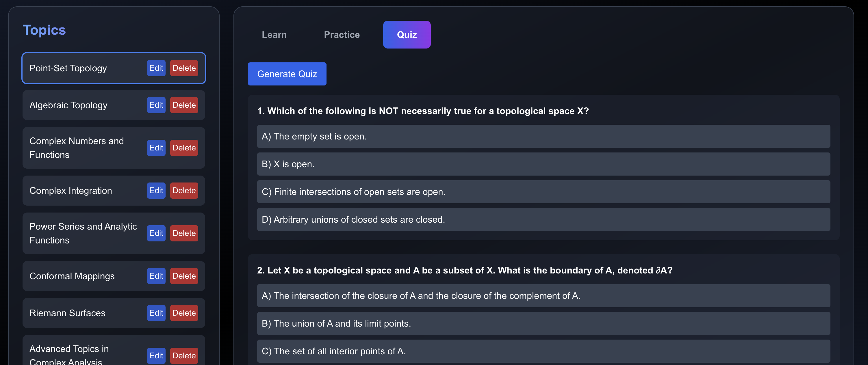Pick option C) Finite intersections of open sets
The width and height of the screenshot is (868, 365).
(x=544, y=192)
